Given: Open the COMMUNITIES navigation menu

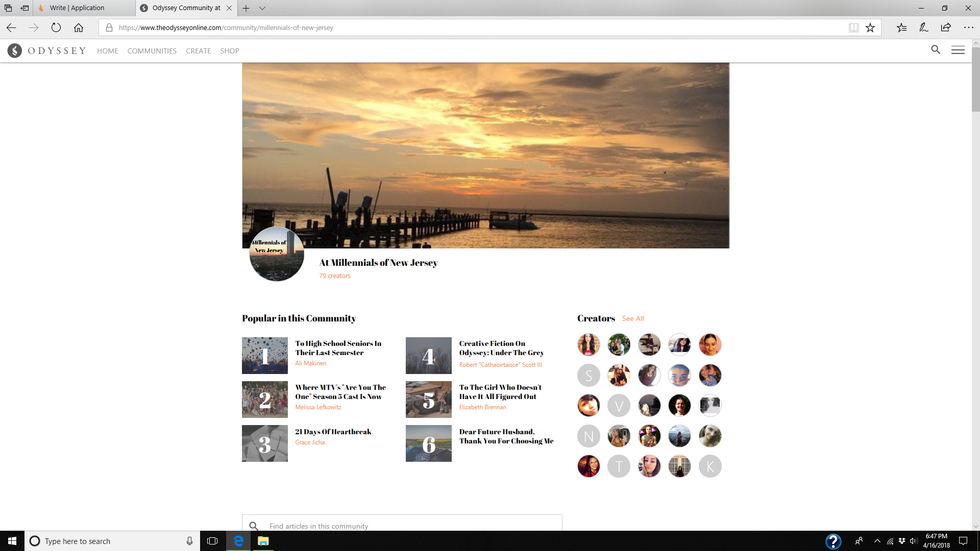Looking at the screenshot, I should tap(152, 51).
